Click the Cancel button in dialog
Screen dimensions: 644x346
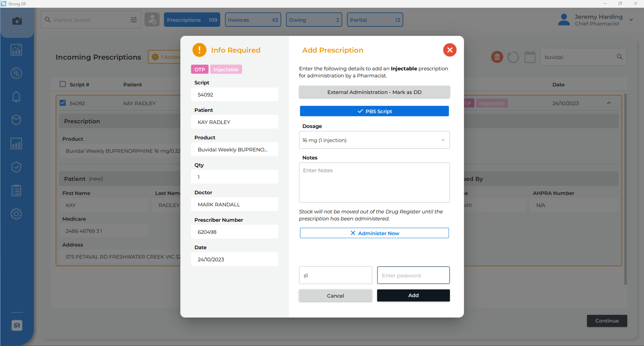point(335,295)
